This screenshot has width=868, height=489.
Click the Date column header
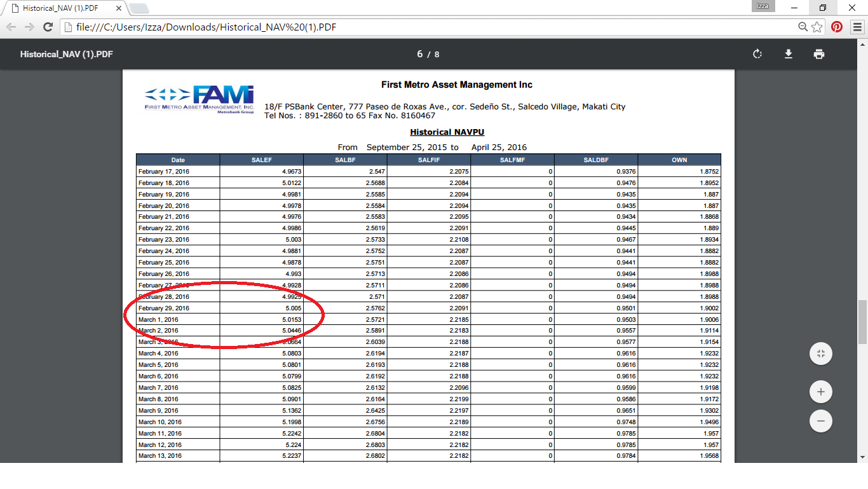tap(178, 160)
